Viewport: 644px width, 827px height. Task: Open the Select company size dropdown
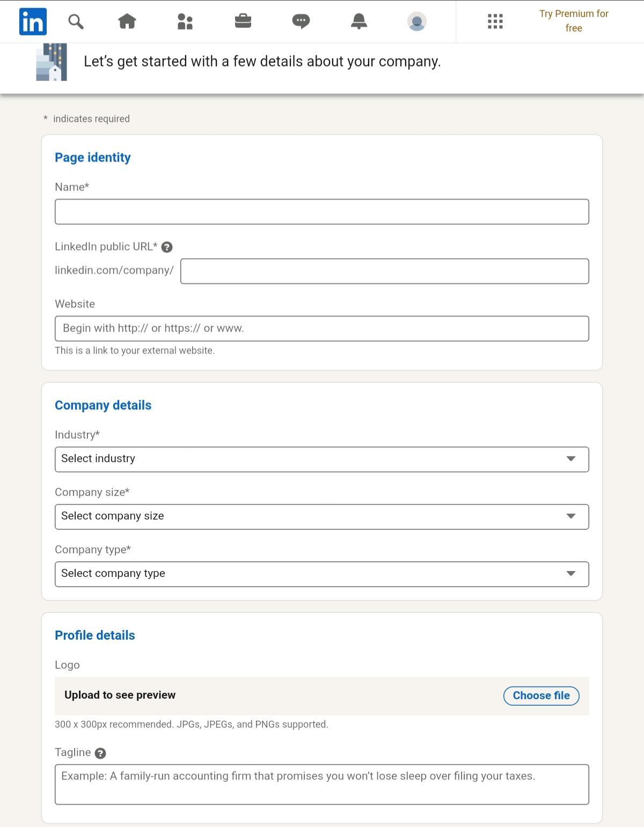pyautogui.click(x=322, y=517)
